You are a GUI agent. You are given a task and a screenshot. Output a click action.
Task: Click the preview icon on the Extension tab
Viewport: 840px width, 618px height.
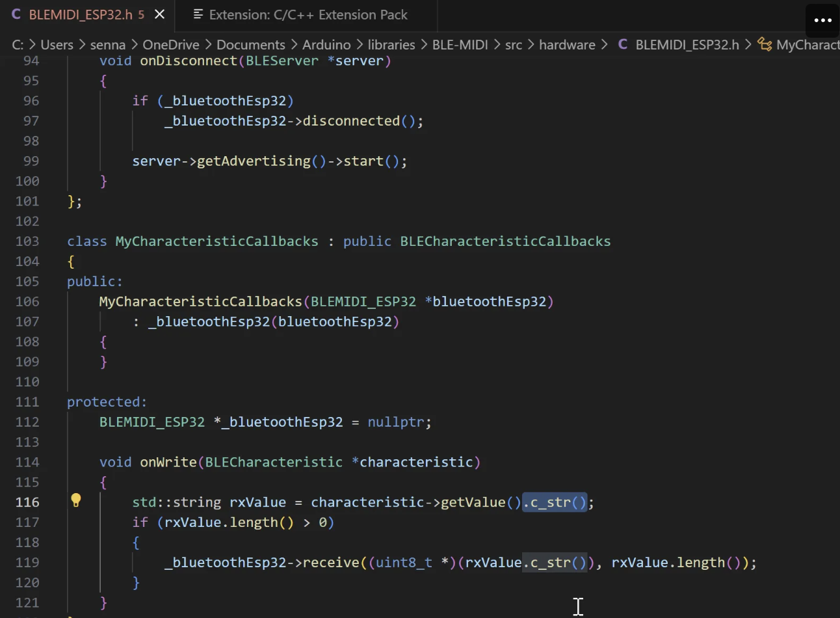coord(198,14)
